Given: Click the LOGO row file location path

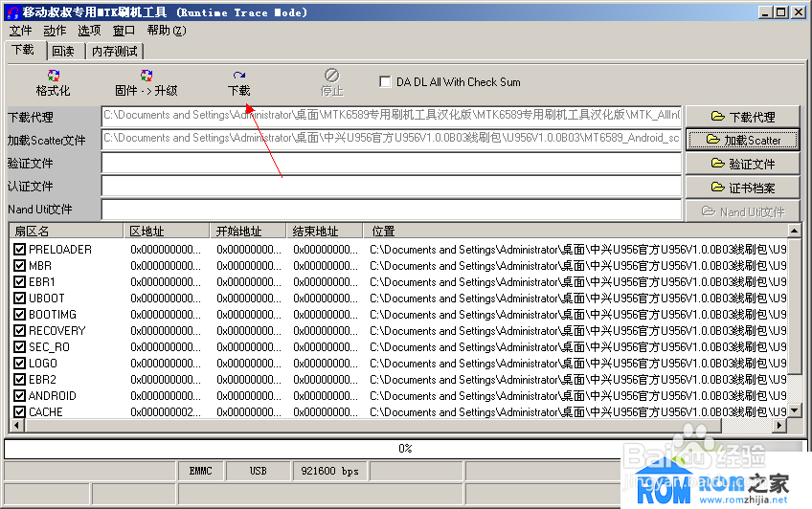Looking at the screenshot, I should coord(578,364).
